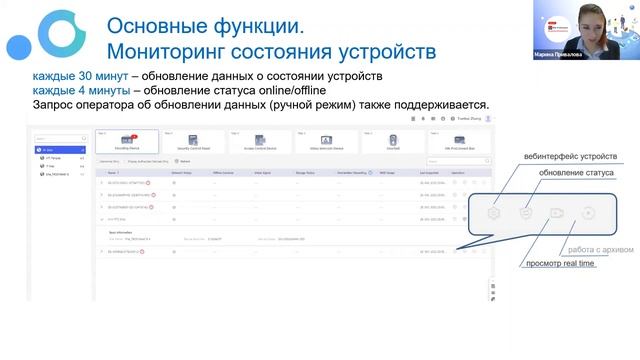Click playback icon in first row Operation
640x360 pixels.
coord(484,183)
